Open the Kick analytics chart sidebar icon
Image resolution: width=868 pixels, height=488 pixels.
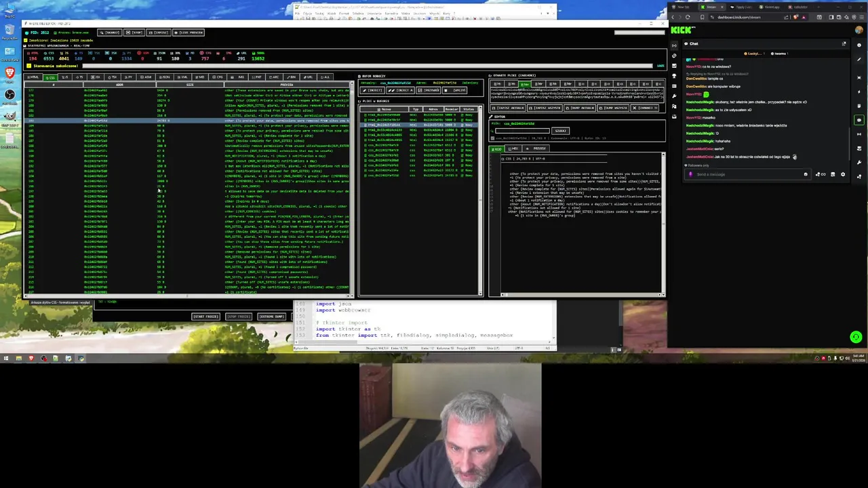pyautogui.click(x=674, y=66)
